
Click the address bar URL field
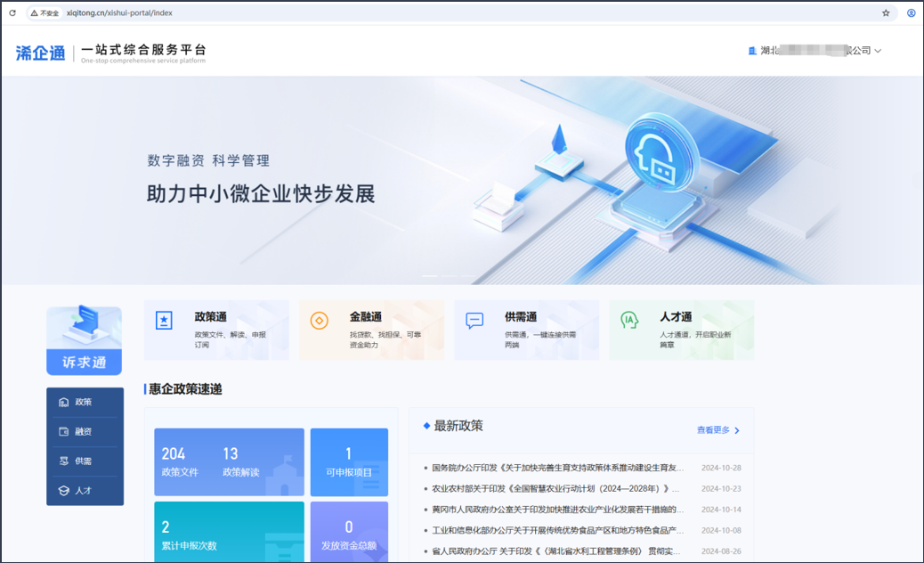[x=459, y=12]
